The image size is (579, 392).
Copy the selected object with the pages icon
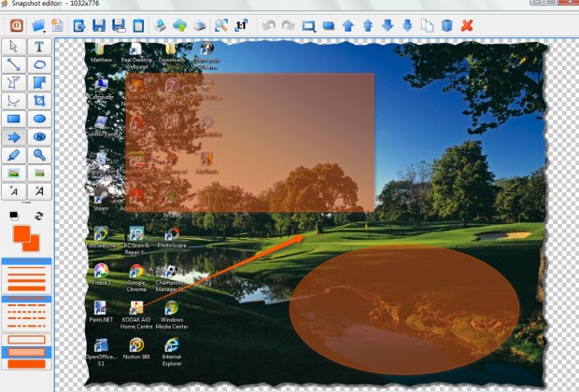coord(427,26)
